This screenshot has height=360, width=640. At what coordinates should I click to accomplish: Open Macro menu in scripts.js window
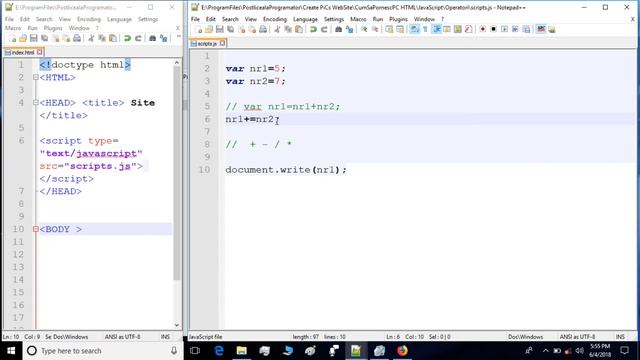[358, 19]
